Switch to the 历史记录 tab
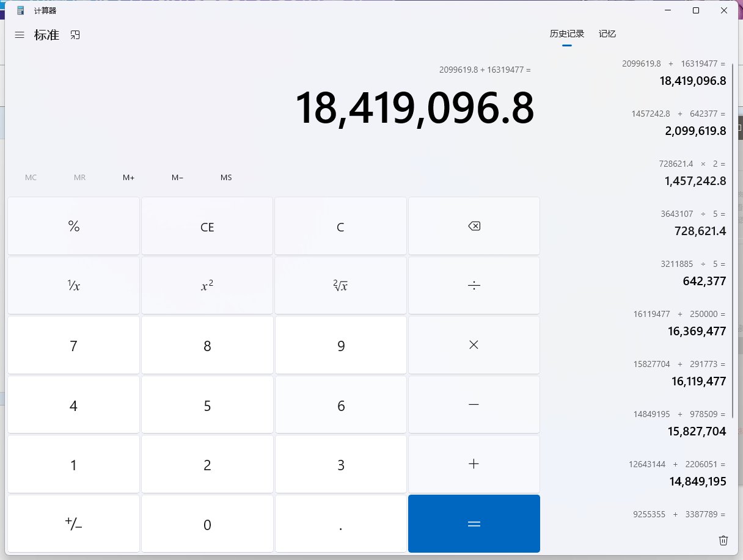 (x=566, y=34)
